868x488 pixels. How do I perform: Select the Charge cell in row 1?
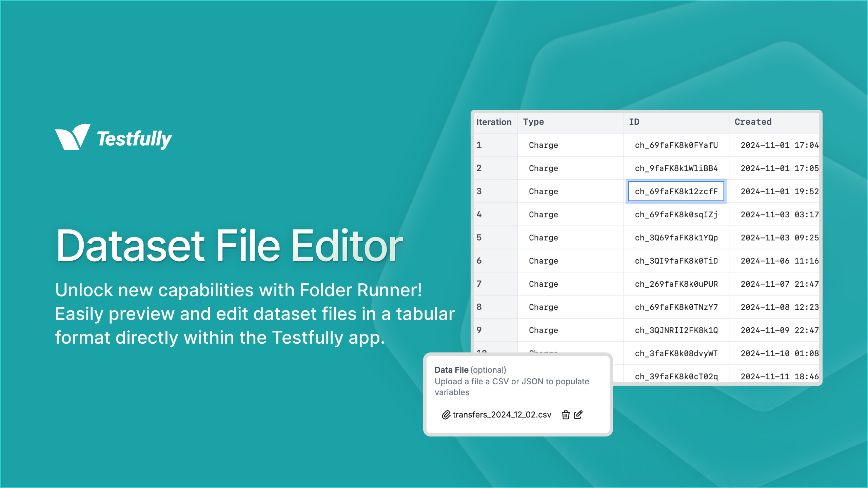[543, 145]
